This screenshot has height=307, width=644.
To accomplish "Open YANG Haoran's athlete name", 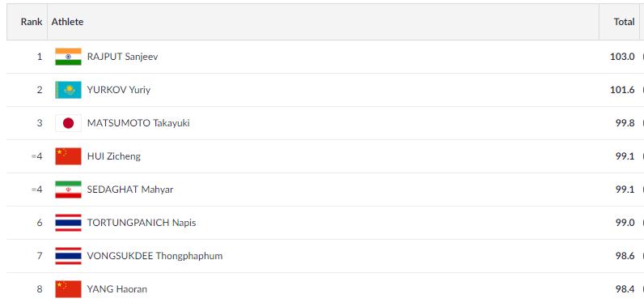I will (117, 289).
